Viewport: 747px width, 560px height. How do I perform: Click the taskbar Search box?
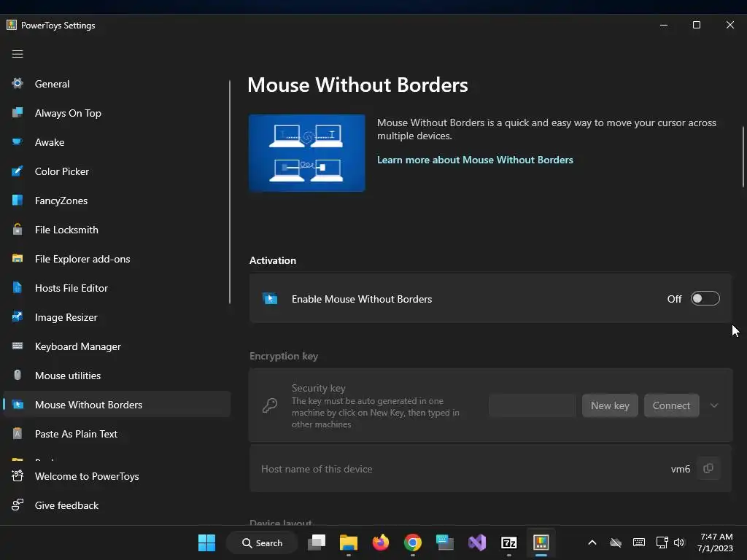point(262,542)
